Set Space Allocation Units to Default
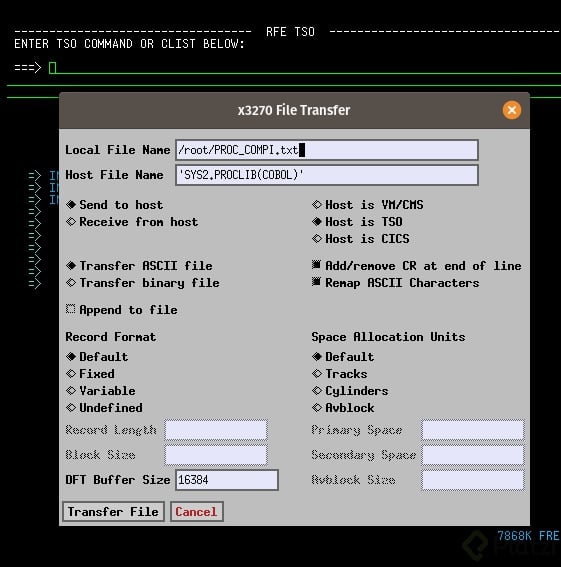The height and width of the screenshot is (567, 561). click(343, 357)
